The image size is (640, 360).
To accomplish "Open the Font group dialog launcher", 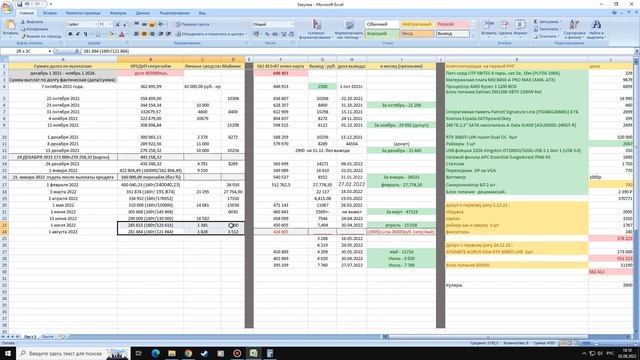I will [x=128, y=43].
